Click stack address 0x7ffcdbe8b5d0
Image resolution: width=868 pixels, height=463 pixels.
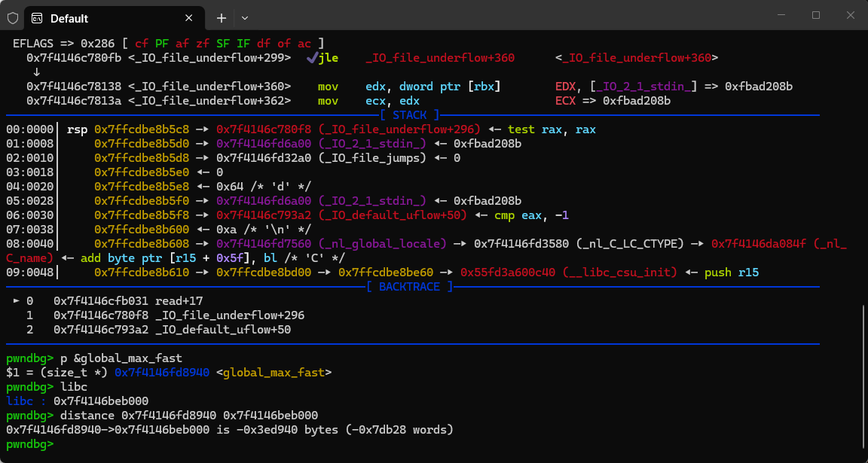click(x=142, y=144)
